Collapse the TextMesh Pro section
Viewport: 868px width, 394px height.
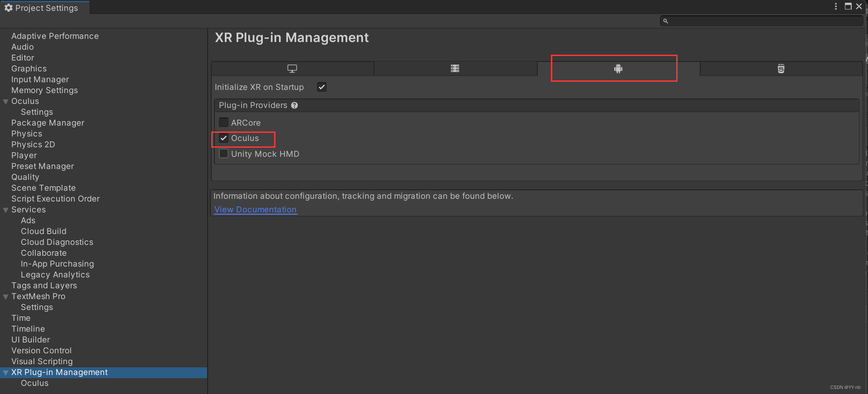coord(6,297)
